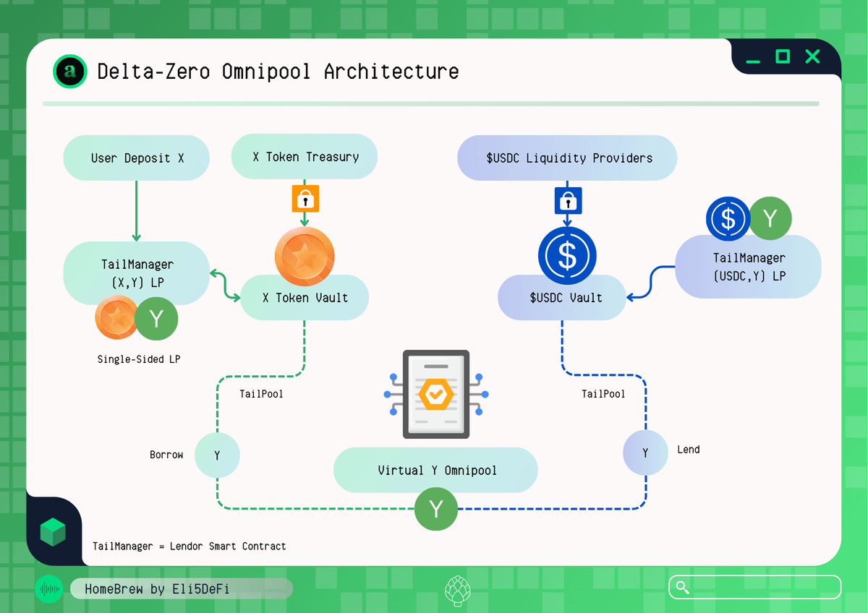Click the audio waveform icon
Viewport: 868px width, 613px height.
point(49,589)
